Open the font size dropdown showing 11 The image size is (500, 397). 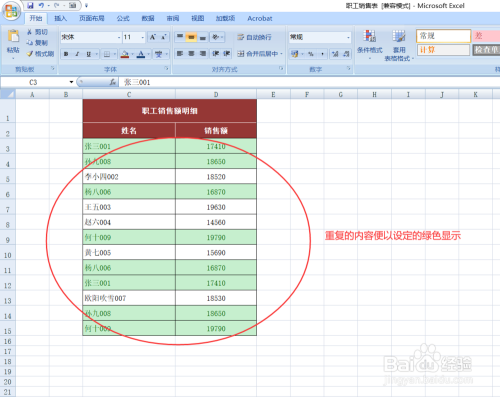point(143,37)
